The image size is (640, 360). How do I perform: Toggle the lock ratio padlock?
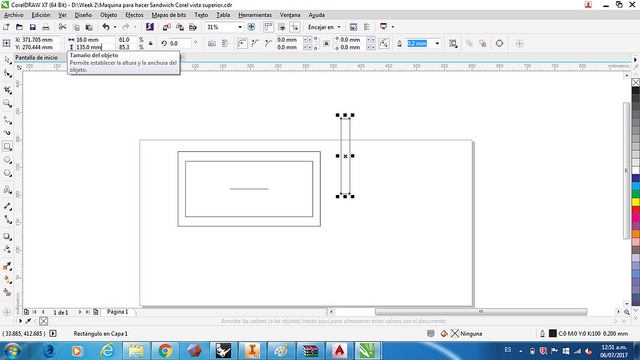tap(151, 43)
